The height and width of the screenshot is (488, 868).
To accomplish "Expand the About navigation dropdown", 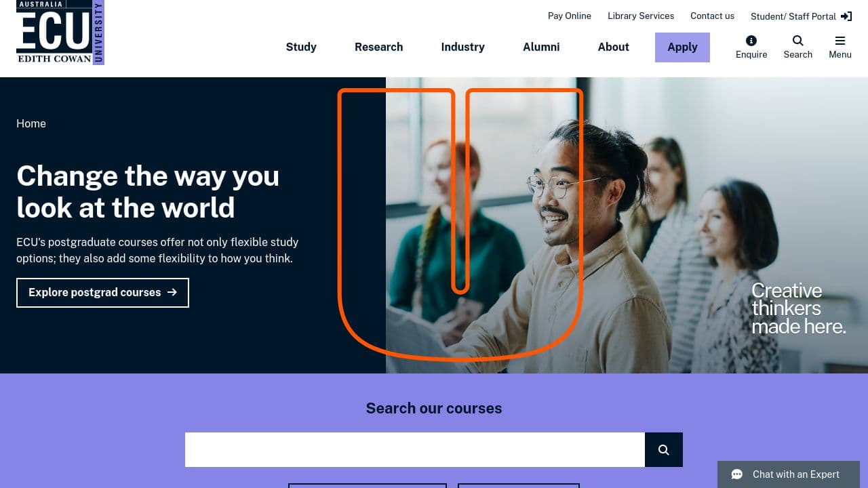I will pos(613,47).
